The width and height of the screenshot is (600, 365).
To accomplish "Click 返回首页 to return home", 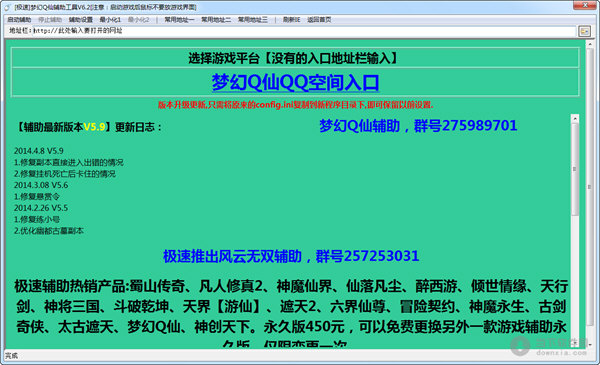I will pos(319,20).
